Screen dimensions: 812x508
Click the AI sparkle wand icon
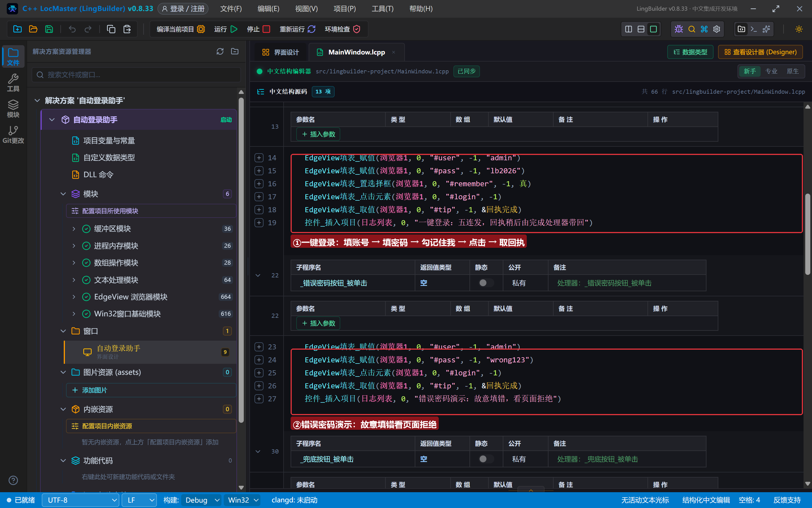click(x=766, y=29)
